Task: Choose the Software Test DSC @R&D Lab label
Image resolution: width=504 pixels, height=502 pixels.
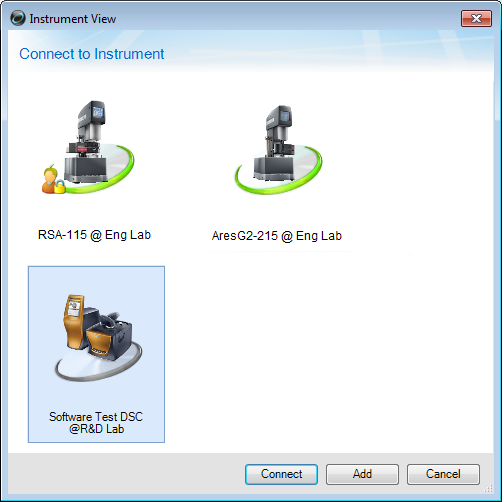Action: coord(96,423)
